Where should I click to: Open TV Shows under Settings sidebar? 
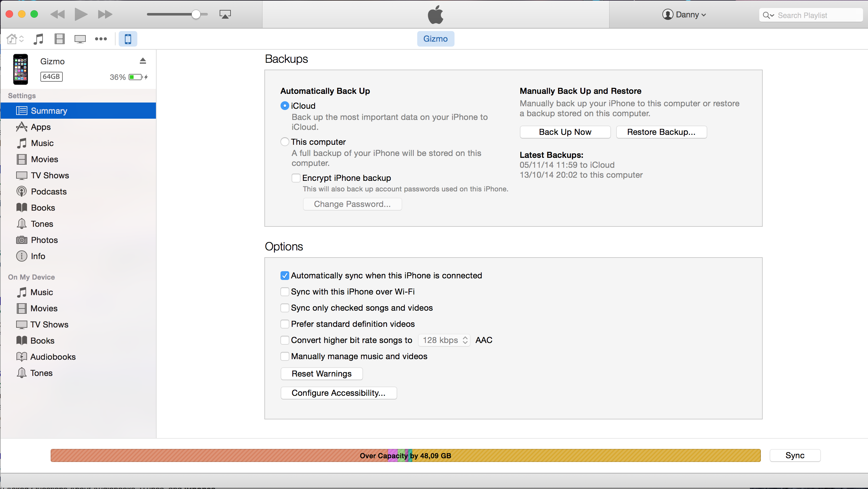(x=78, y=175)
